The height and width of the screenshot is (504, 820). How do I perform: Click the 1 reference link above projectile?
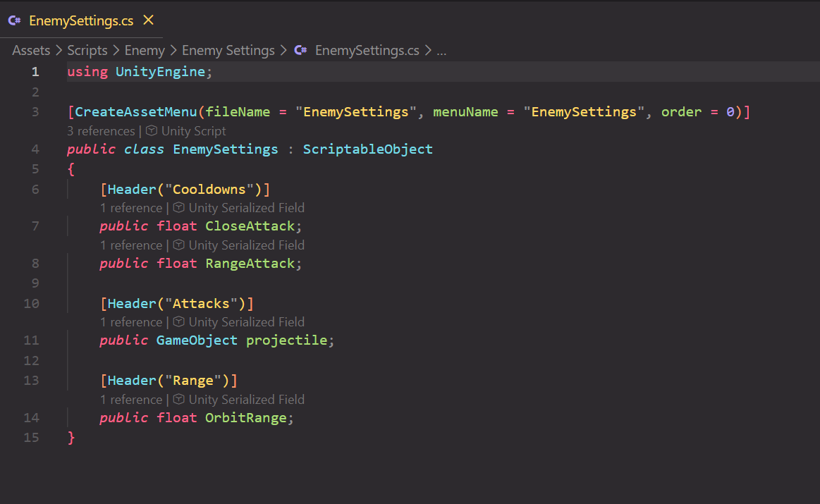click(131, 321)
